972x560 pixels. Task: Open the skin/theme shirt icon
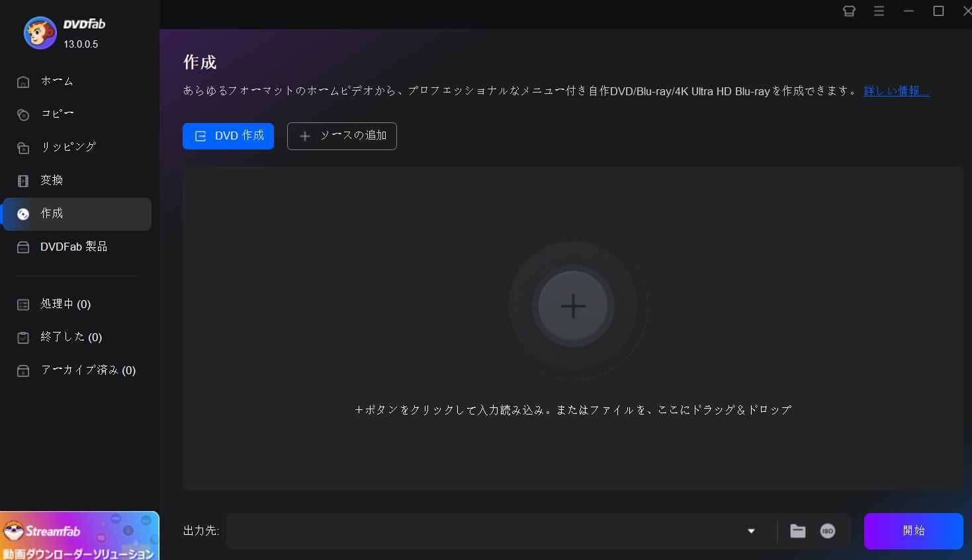point(849,11)
